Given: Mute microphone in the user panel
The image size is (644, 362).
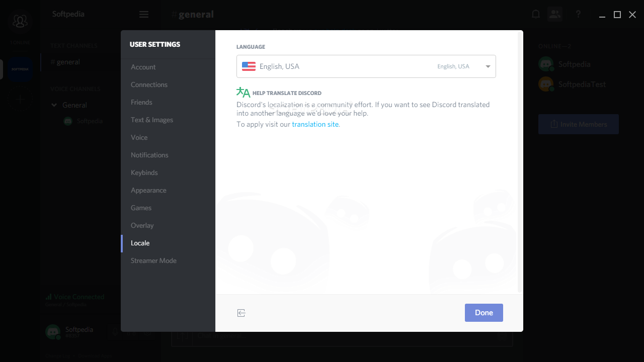Looking at the screenshot, I should coord(115,332).
